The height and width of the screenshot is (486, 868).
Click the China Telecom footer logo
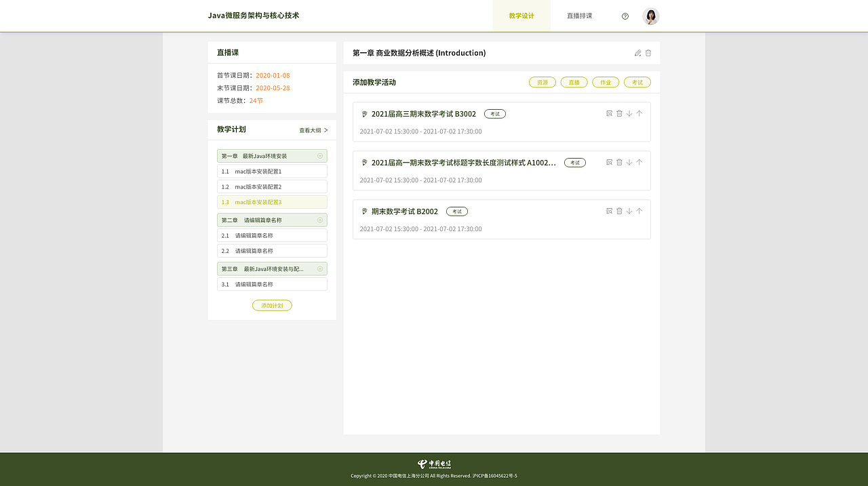[x=434, y=464]
